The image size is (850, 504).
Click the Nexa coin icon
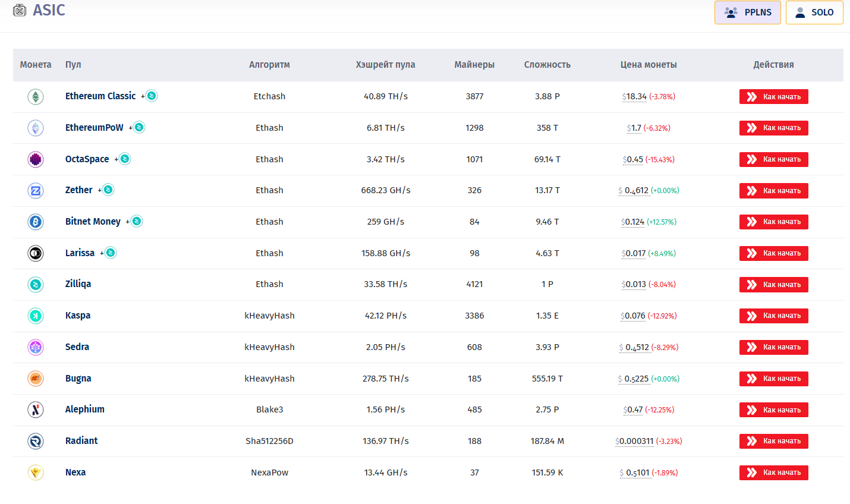(x=36, y=472)
